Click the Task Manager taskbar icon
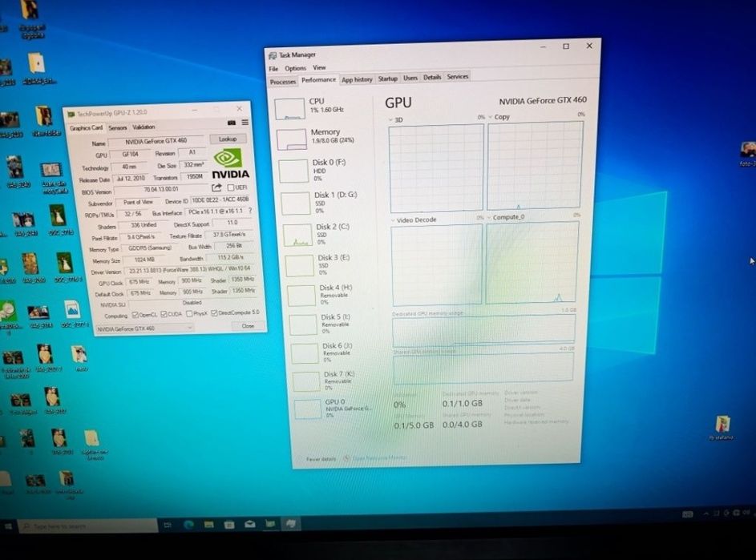The width and height of the screenshot is (756, 560). pyautogui.click(x=291, y=523)
